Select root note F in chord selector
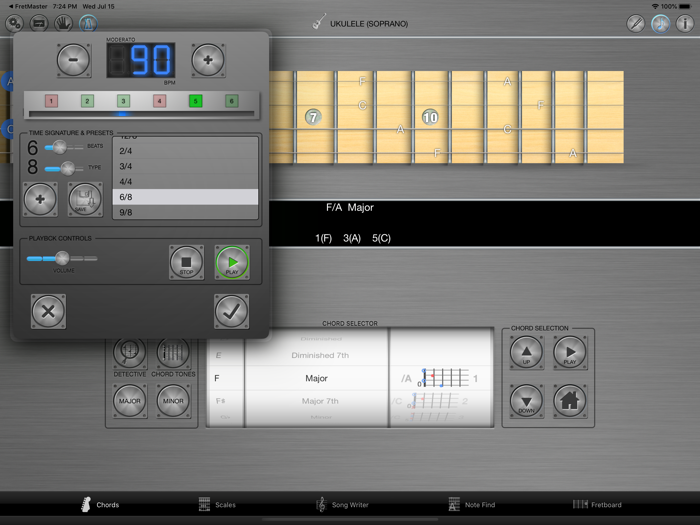The image size is (700, 525). (217, 378)
